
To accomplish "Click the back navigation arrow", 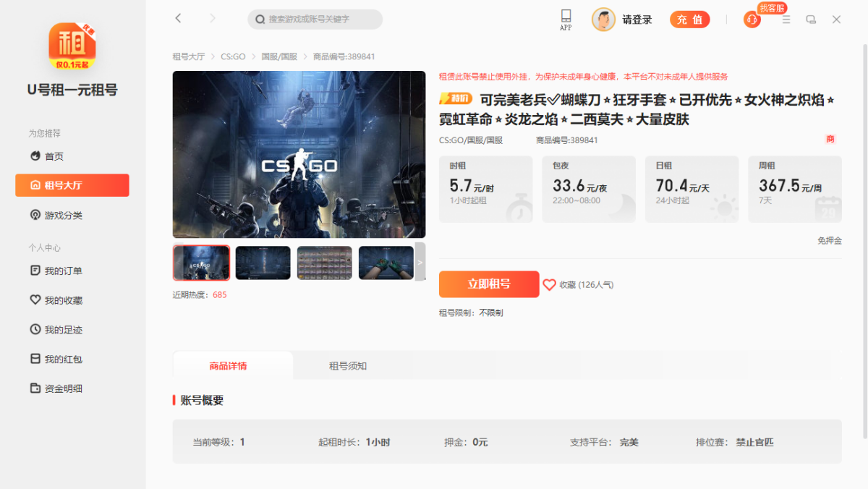I will [178, 19].
